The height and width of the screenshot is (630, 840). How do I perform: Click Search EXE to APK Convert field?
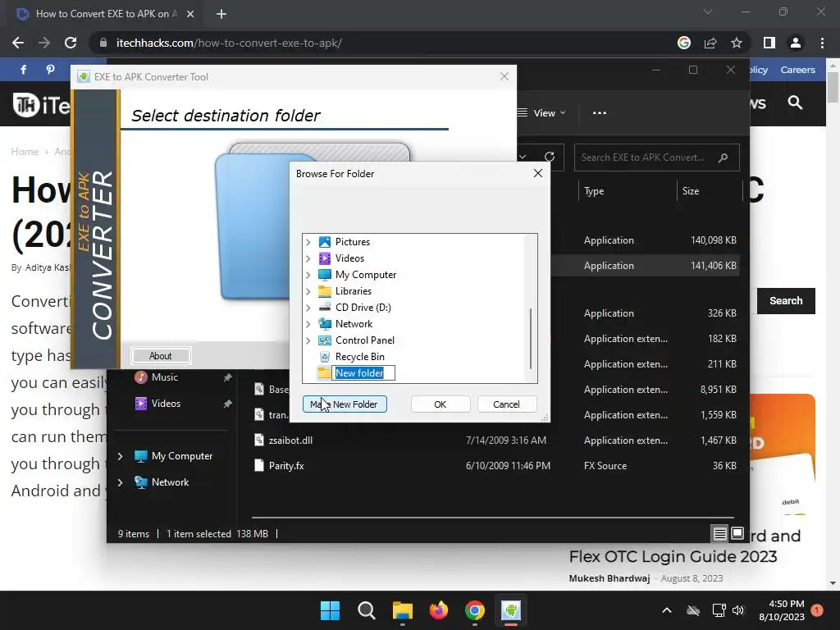point(656,157)
